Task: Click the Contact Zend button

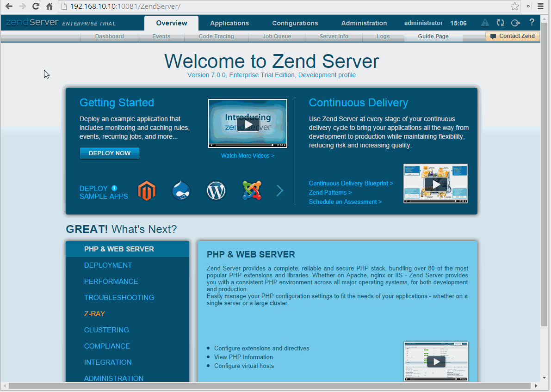Action: point(513,36)
